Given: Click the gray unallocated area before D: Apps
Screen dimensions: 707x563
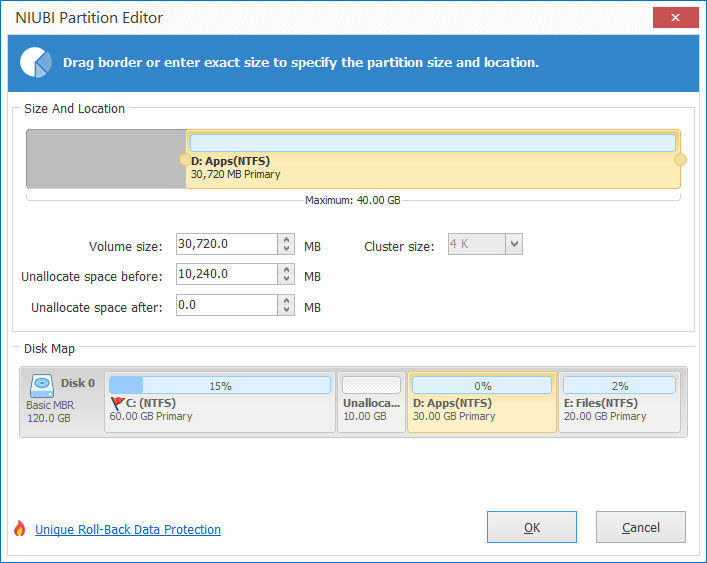Looking at the screenshot, I should point(106,159).
